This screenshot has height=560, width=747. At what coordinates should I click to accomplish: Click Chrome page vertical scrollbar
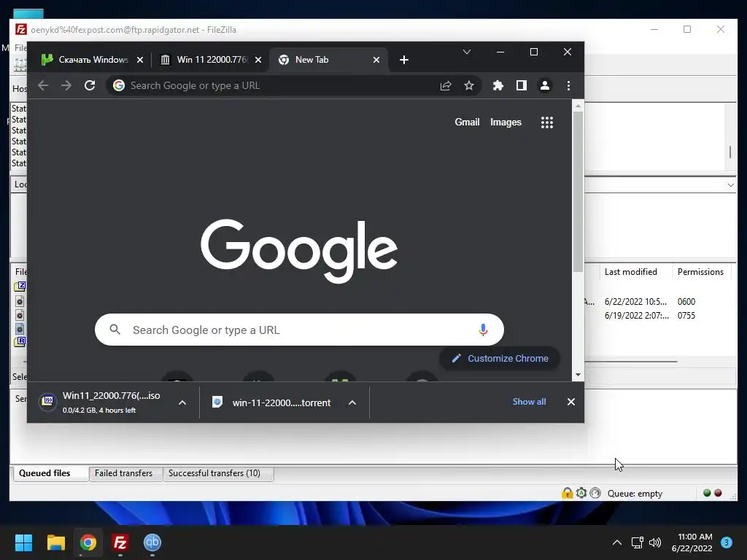578,192
